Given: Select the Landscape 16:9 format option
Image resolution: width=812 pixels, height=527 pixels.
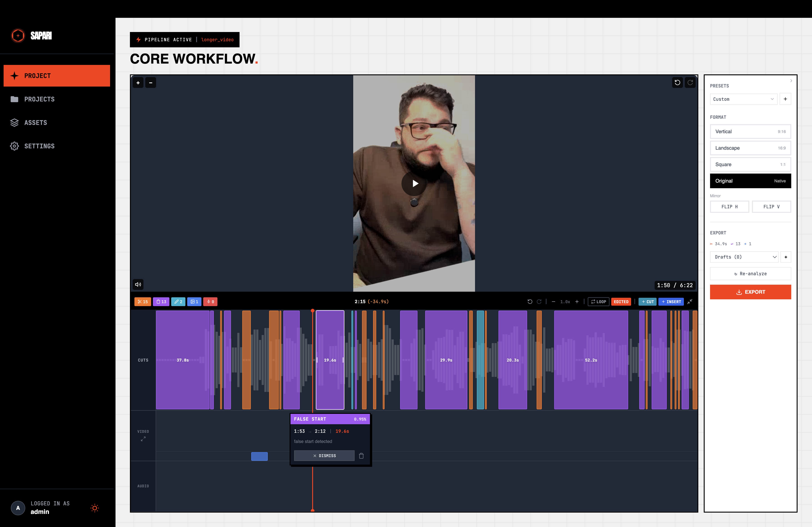Looking at the screenshot, I should [x=750, y=148].
